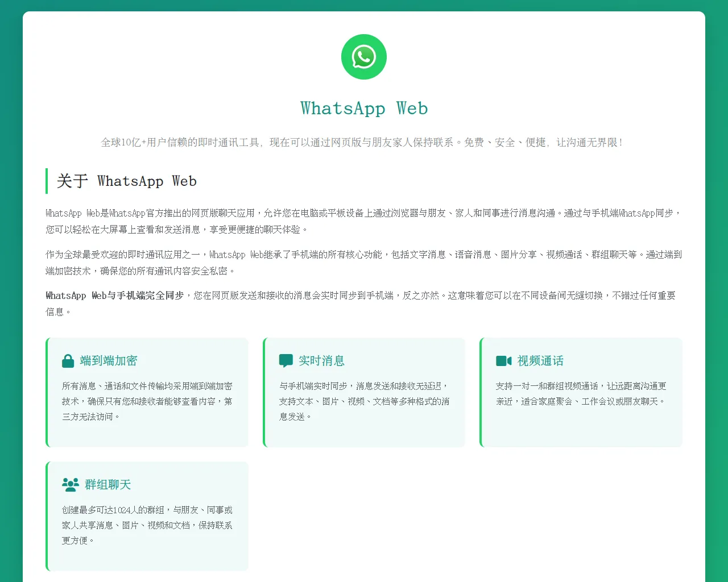
Task: Click the description starting 创建最多可达1024人的群组
Action: coord(147,525)
